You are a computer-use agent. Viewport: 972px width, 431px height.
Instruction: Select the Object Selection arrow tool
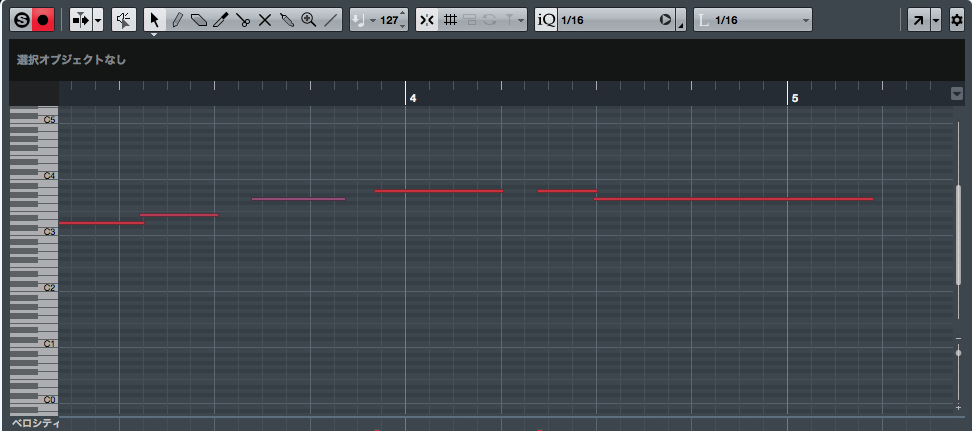pos(155,20)
